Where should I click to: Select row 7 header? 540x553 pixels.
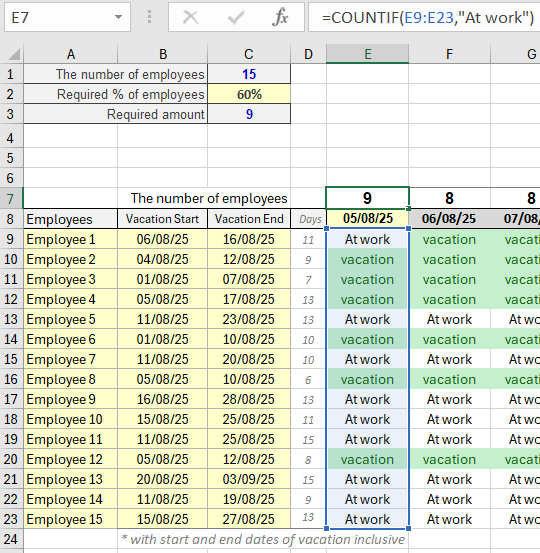coord(11,199)
